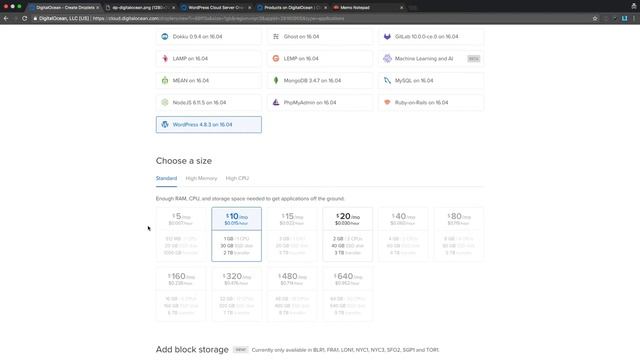This screenshot has height=360, width=640.
Task: Click the NEW badge beside Add block storage
Action: (240, 350)
